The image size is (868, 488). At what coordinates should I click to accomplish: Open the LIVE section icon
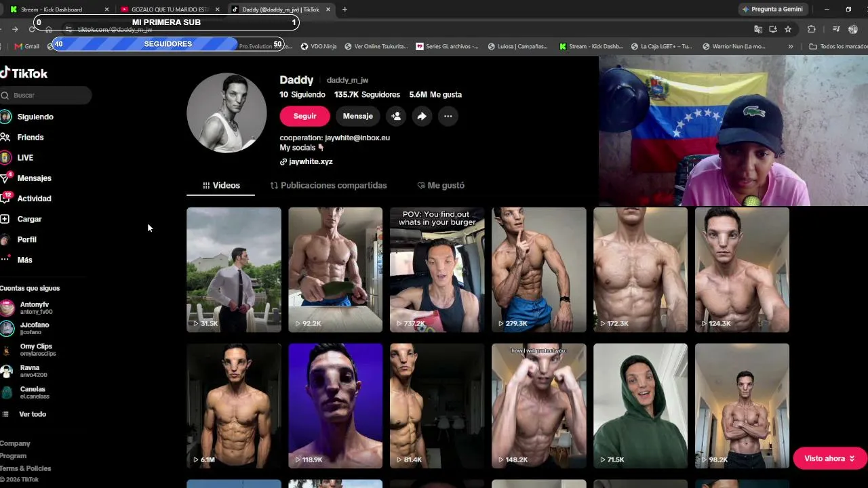tap(5, 157)
